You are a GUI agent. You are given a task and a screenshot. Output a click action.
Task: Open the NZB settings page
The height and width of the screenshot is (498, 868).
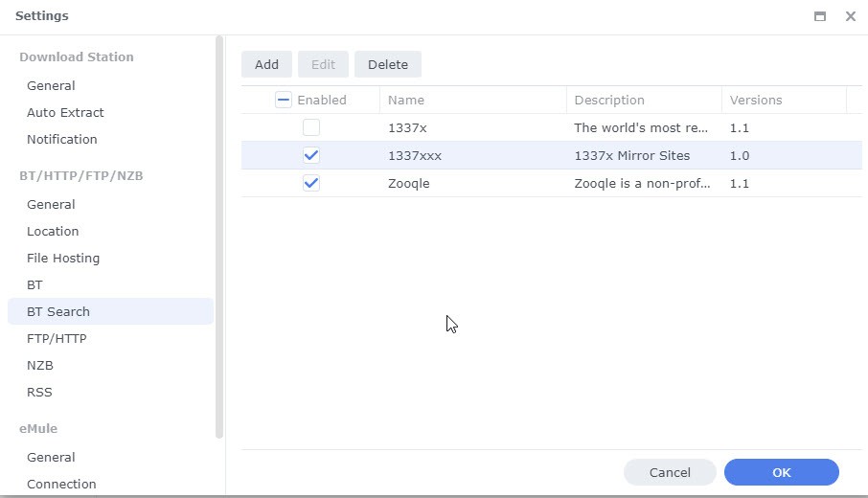point(40,365)
